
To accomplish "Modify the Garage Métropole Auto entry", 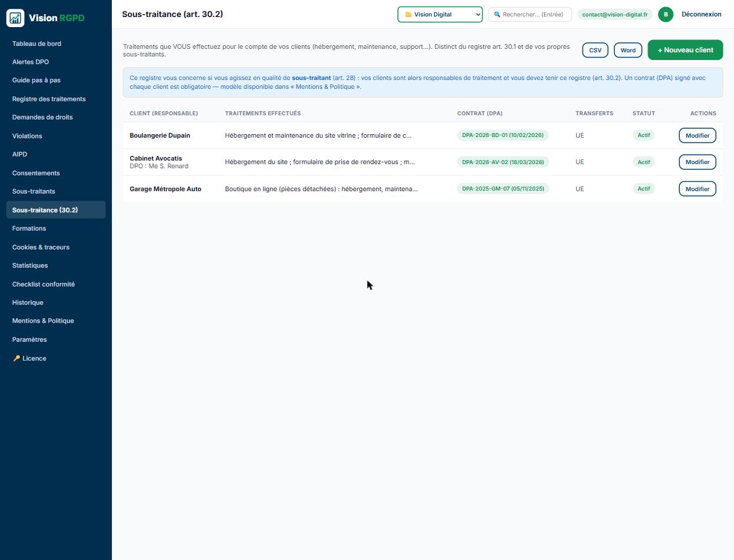I will [698, 189].
